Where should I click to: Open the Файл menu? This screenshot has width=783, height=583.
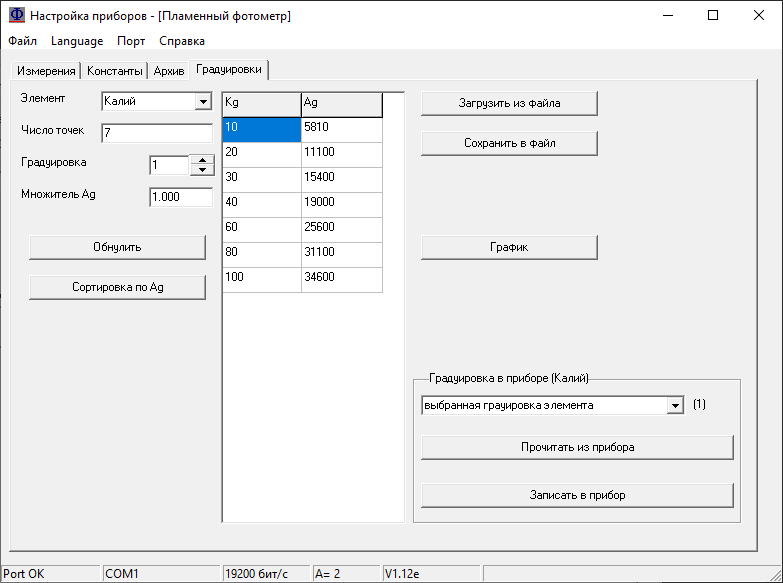pos(22,41)
